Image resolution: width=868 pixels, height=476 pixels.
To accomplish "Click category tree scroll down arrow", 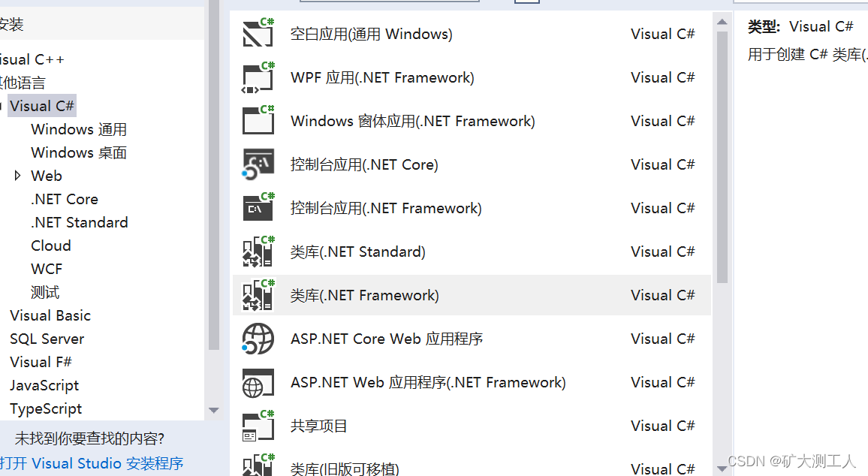I will [x=214, y=410].
